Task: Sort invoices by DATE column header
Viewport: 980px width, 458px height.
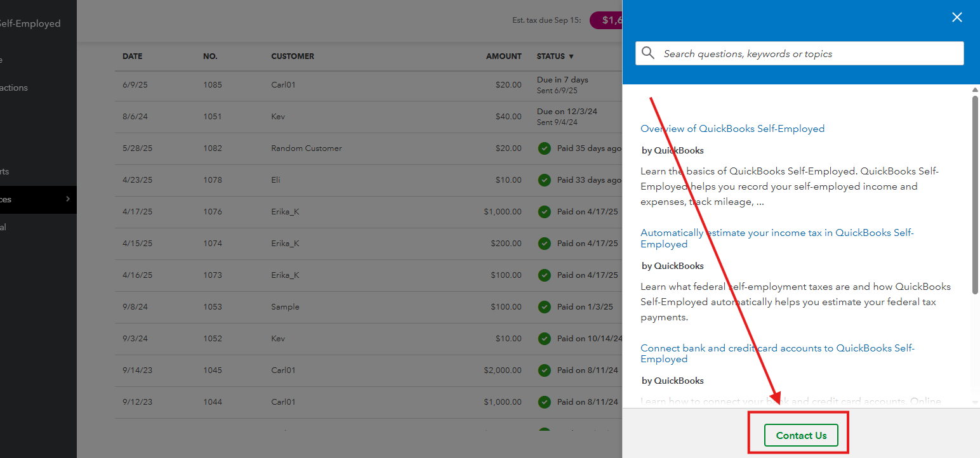Action: 132,56
